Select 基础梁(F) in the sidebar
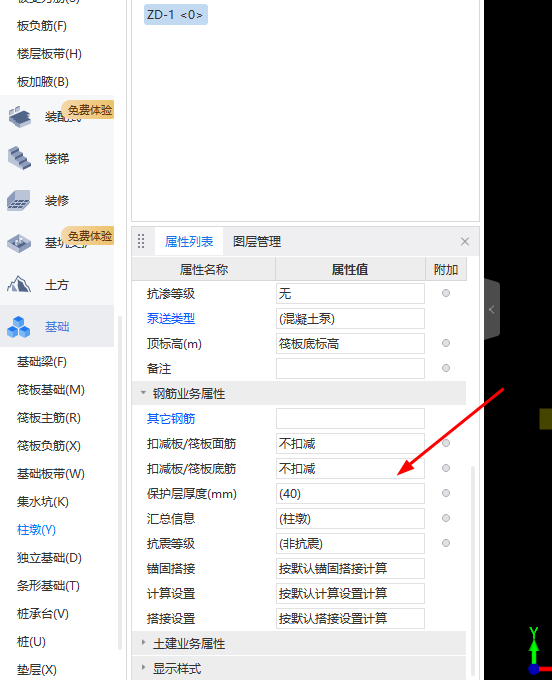This screenshot has width=552, height=680. click(x=42, y=362)
